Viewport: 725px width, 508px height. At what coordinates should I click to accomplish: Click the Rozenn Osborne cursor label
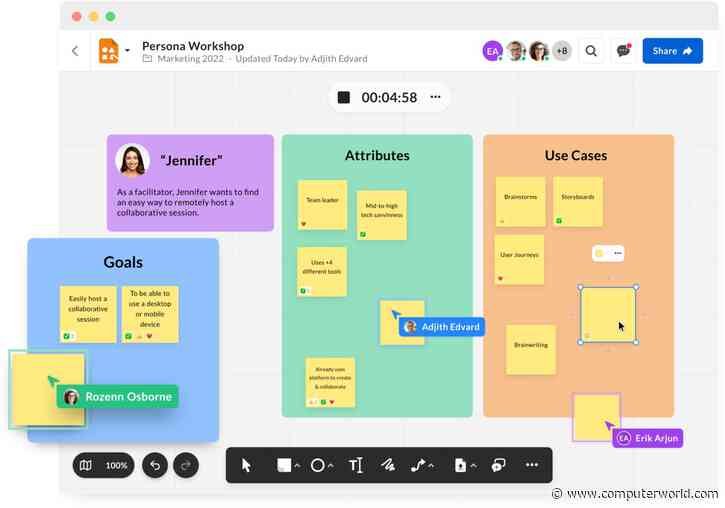117,397
